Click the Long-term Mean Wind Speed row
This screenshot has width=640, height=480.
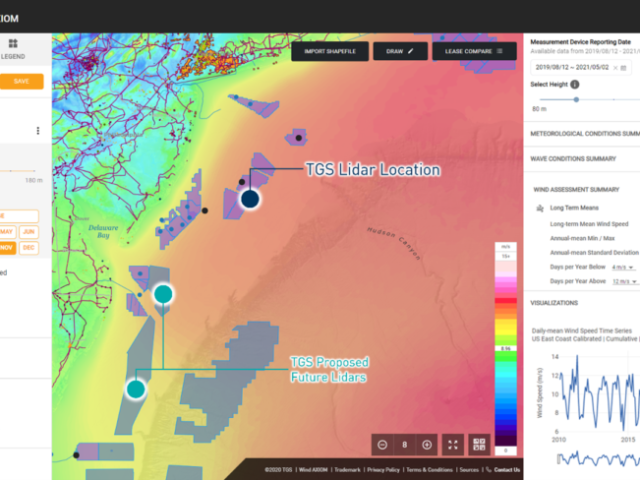point(589,224)
